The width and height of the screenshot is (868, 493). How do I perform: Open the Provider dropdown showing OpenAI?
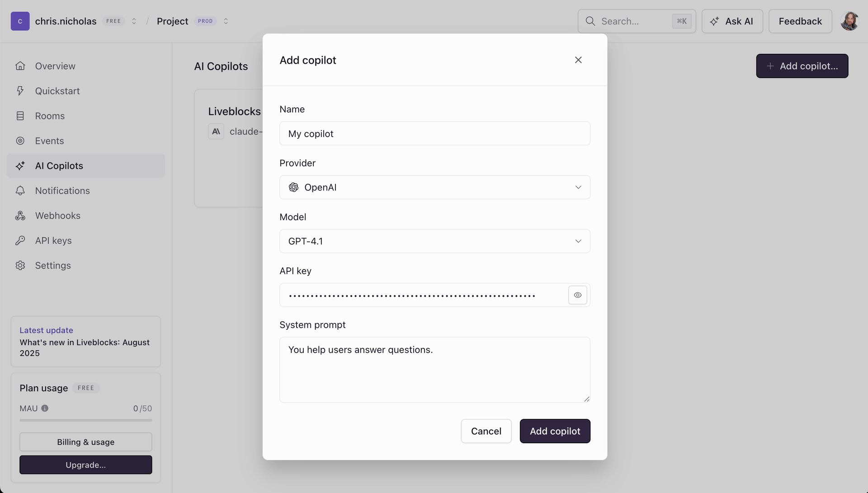[434, 187]
